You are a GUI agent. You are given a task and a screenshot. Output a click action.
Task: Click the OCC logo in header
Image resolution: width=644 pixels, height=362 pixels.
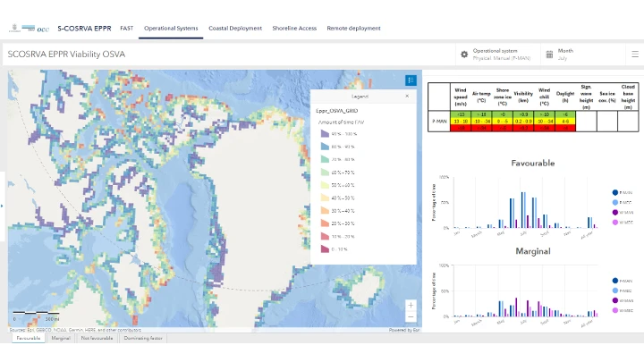coord(43,29)
